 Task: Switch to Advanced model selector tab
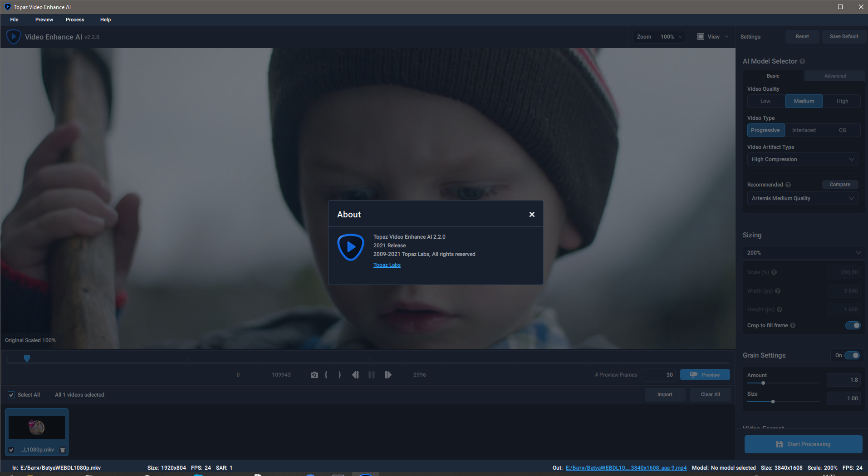[835, 76]
